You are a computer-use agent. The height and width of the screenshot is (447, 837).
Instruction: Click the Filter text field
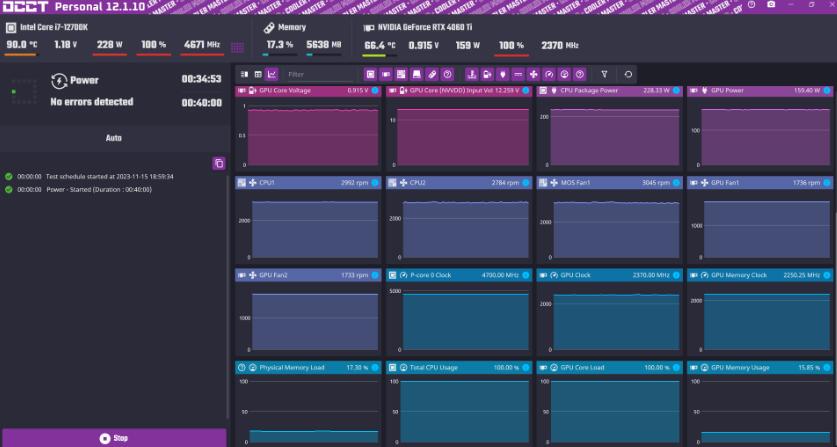coord(318,74)
